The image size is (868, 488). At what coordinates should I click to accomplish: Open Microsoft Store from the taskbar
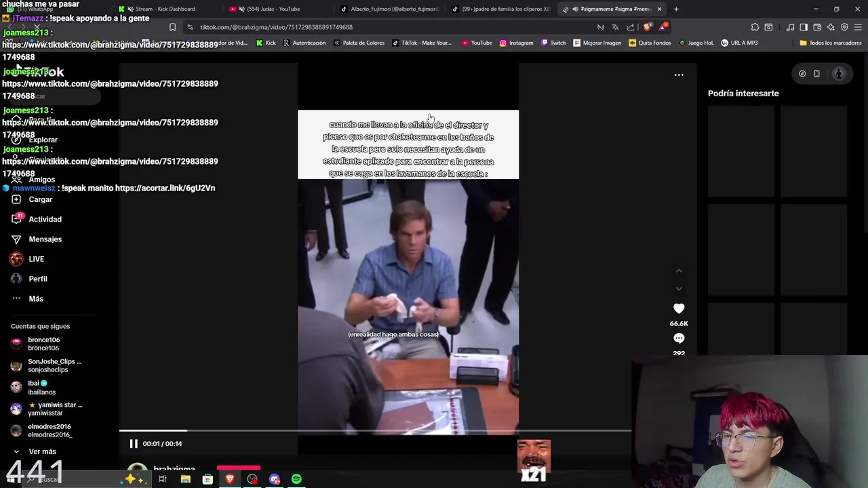[208, 479]
